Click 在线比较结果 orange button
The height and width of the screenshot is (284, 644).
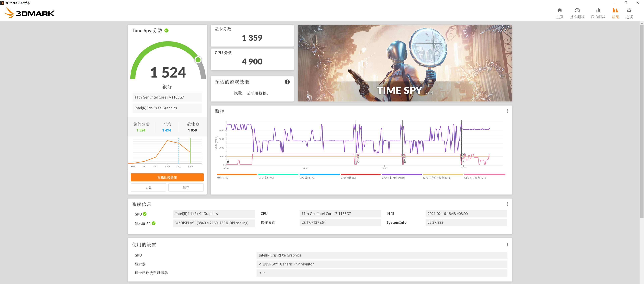click(167, 178)
